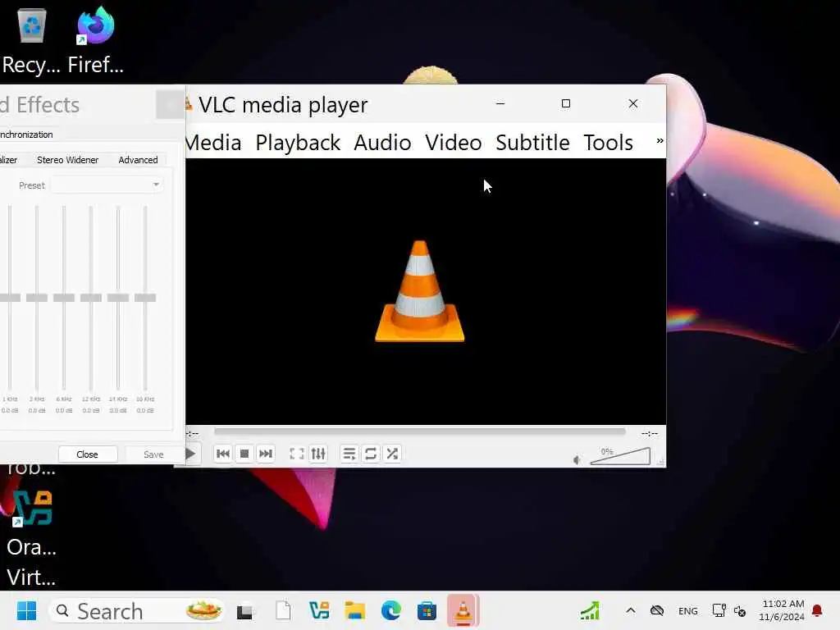
Task: Maximize the VLC media player window
Action: click(566, 103)
